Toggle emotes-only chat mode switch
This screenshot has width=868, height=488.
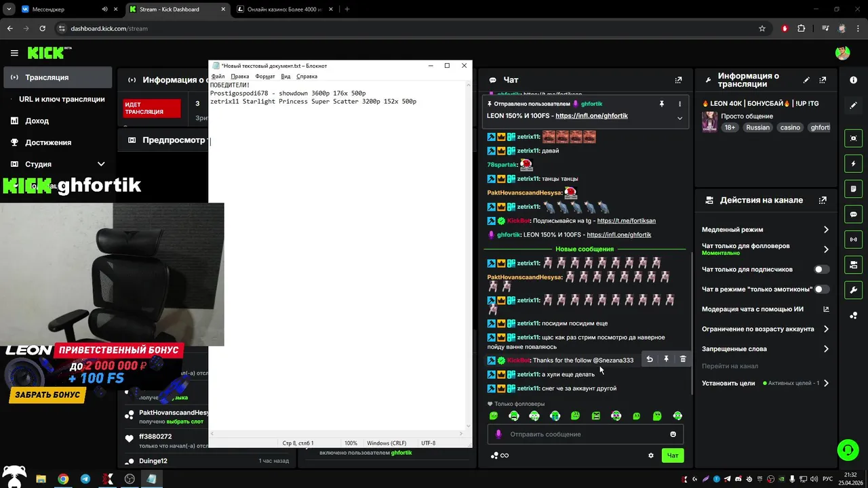click(822, 289)
